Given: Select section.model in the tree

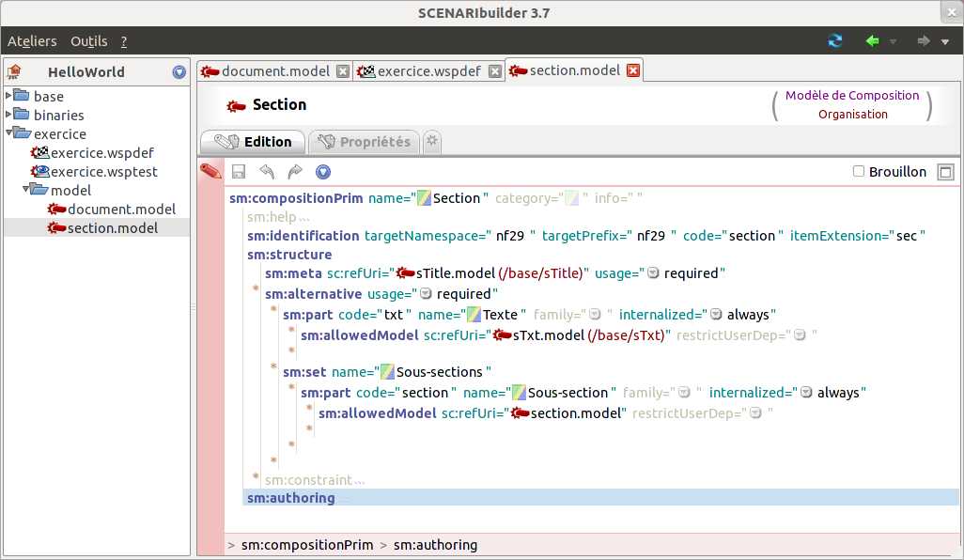Looking at the screenshot, I should coord(102,228).
